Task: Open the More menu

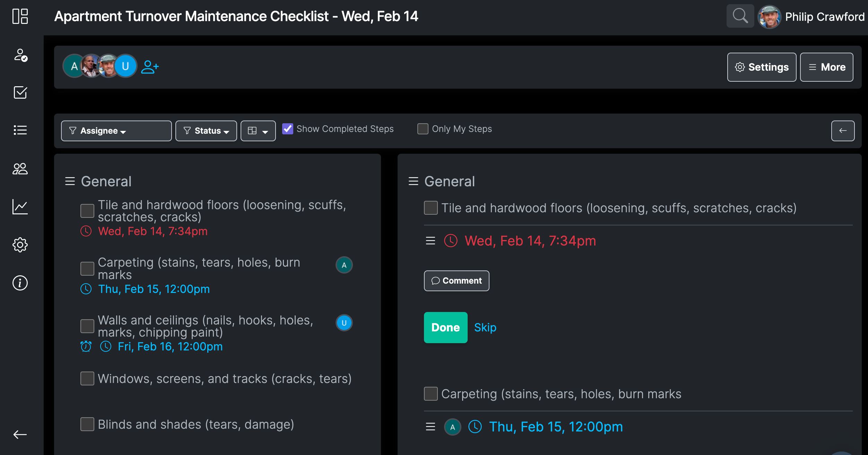Action: (x=826, y=67)
